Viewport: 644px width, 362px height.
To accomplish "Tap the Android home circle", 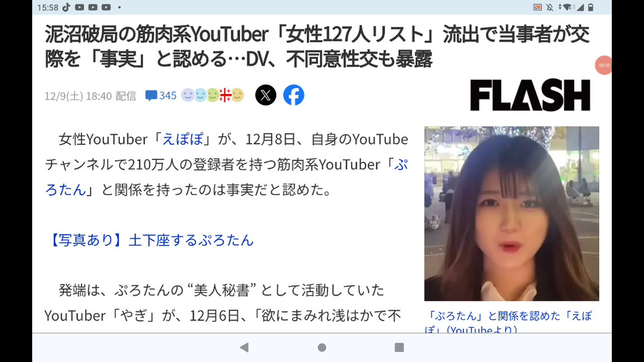I will pos(322,348).
